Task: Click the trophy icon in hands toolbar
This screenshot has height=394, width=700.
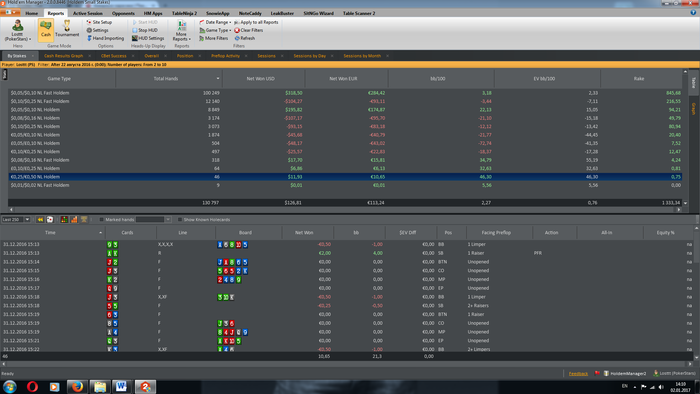Action: pyautogui.click(x=83, y=220)
